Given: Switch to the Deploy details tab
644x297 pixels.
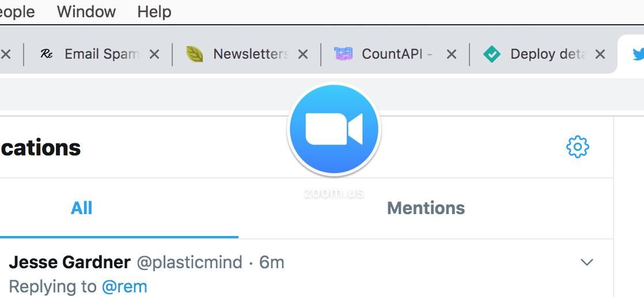Looking at the screenshot, I should tap(544, 54).
